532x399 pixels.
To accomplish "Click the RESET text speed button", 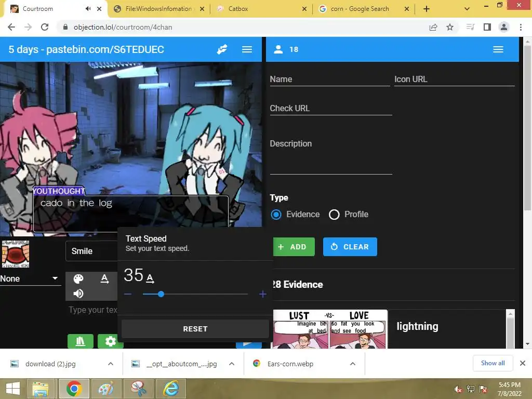I will pos(195,329).
